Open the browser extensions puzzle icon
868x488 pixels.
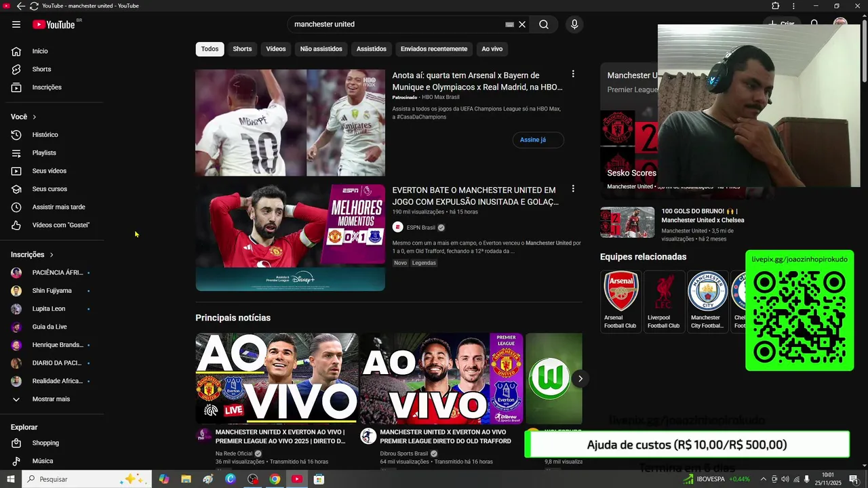(776, 5)
